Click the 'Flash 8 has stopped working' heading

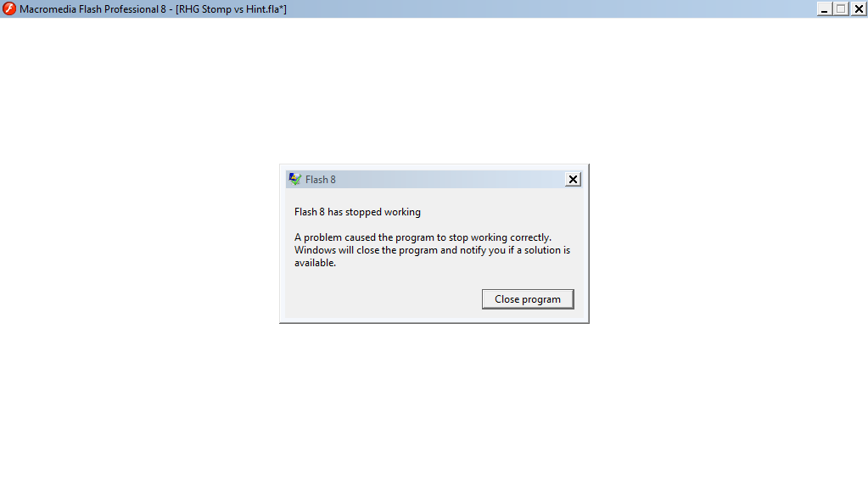tap(357, 212)
